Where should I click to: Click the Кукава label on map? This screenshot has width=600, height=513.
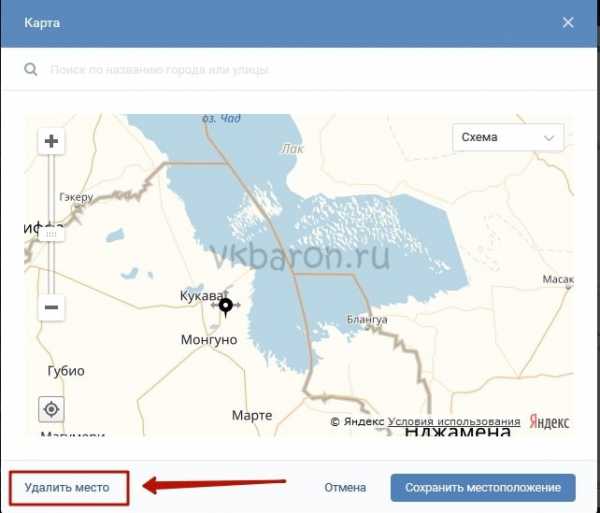click(202, 295)
